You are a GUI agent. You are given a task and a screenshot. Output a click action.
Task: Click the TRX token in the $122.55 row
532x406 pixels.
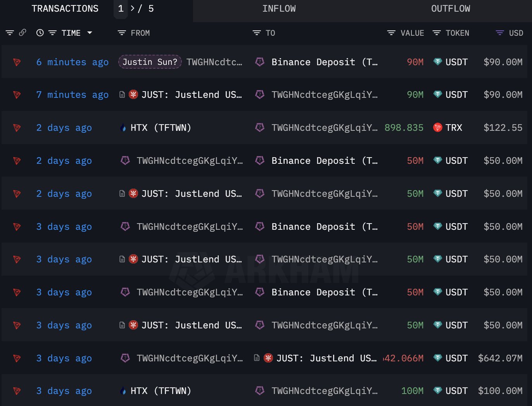454,128
